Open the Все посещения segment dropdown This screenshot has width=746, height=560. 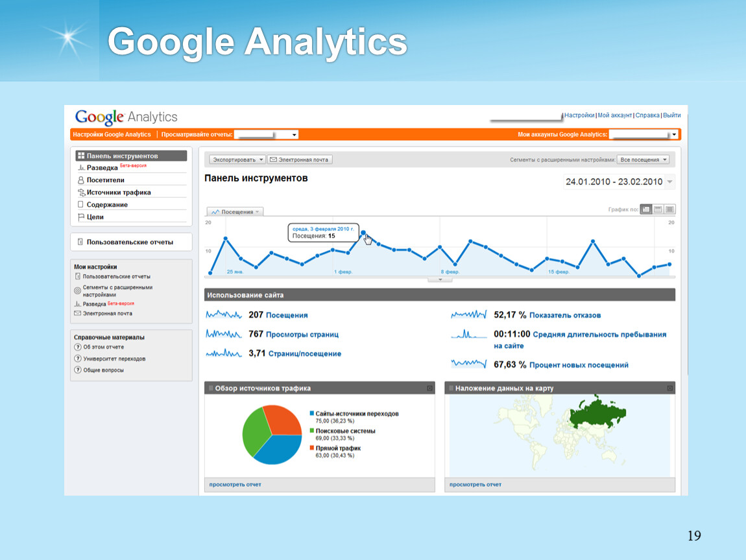click(644, 159)
